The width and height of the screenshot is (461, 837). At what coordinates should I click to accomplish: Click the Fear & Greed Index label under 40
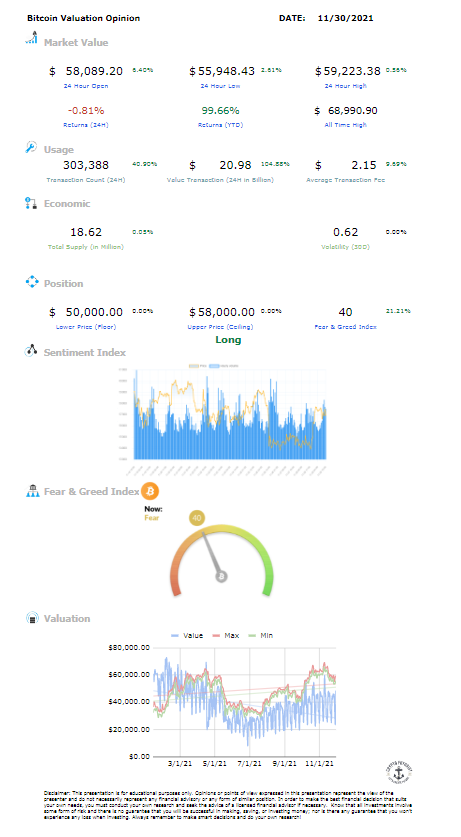(346, 327)
